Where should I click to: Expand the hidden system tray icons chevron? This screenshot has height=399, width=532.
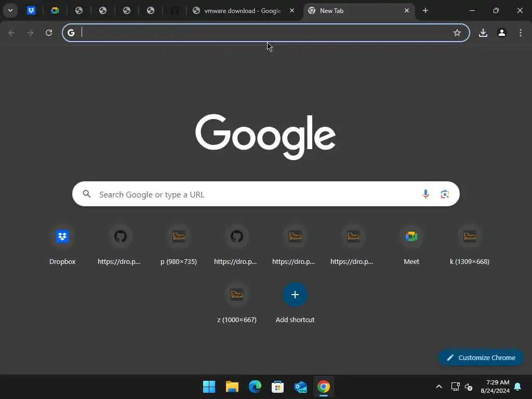[x=438, y=387]
